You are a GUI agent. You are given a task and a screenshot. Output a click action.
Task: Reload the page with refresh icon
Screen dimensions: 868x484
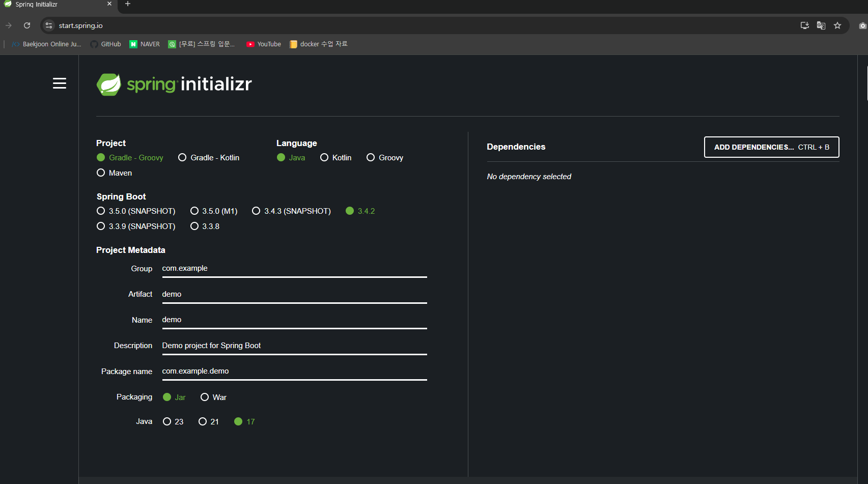click(27, 25)
